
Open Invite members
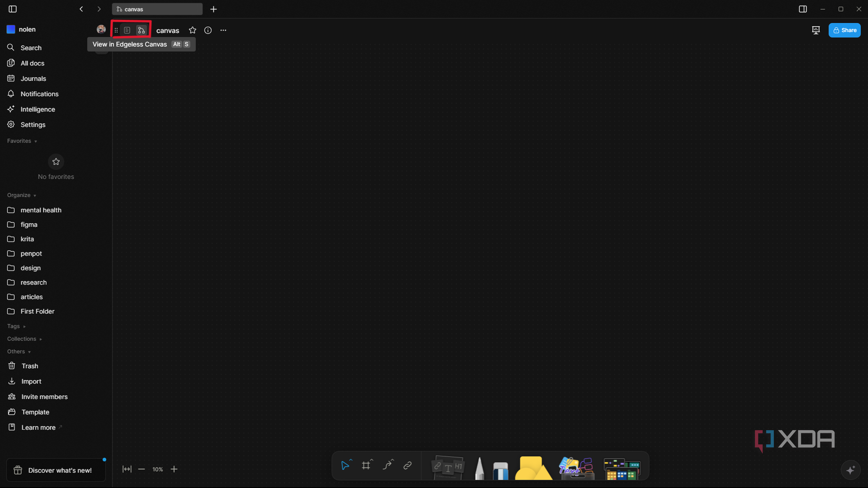coord(44,396)
